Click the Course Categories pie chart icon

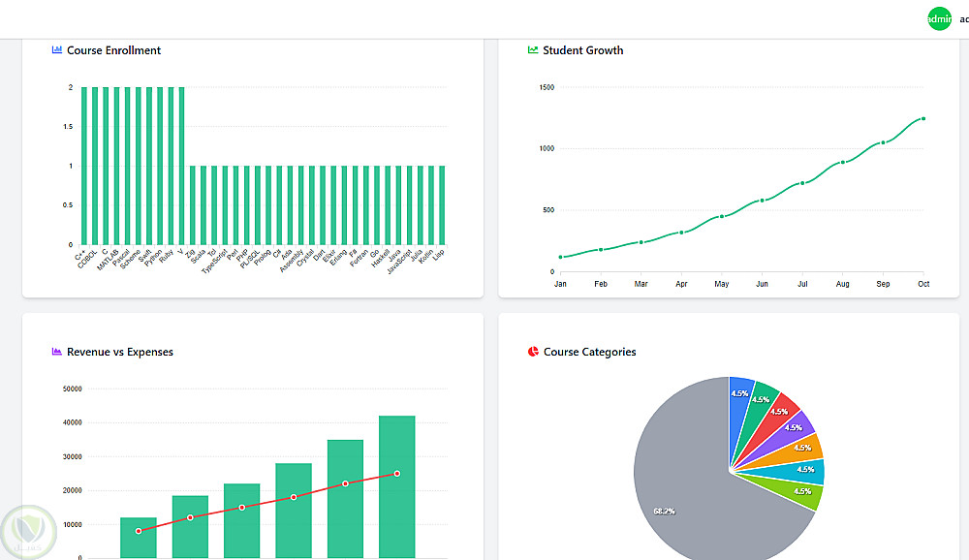click(x=533, y=351)
